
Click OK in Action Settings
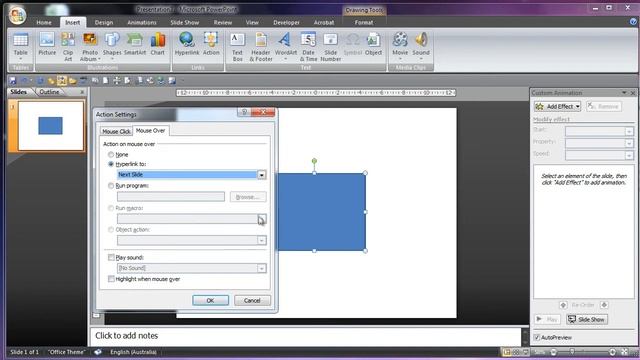tap(210, 300)
